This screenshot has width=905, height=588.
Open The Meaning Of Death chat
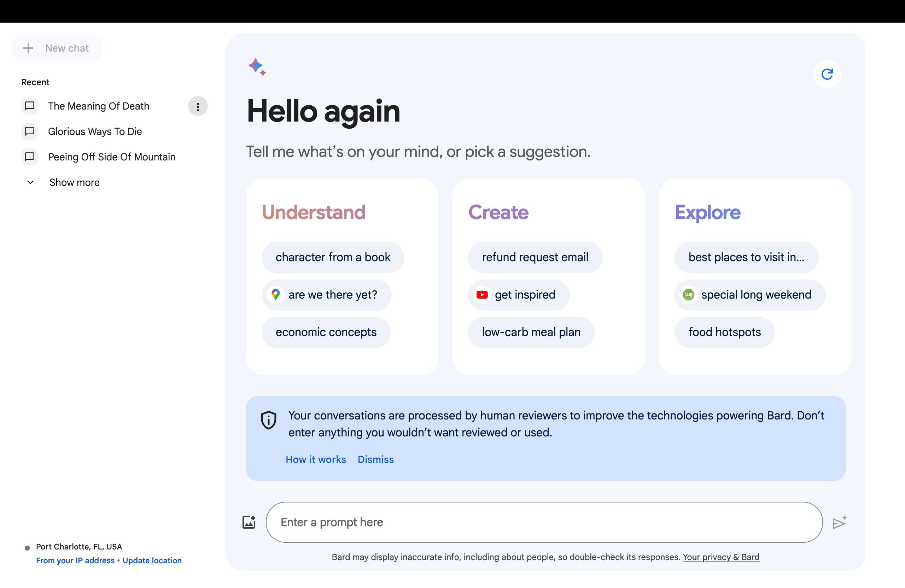point(99,106)
